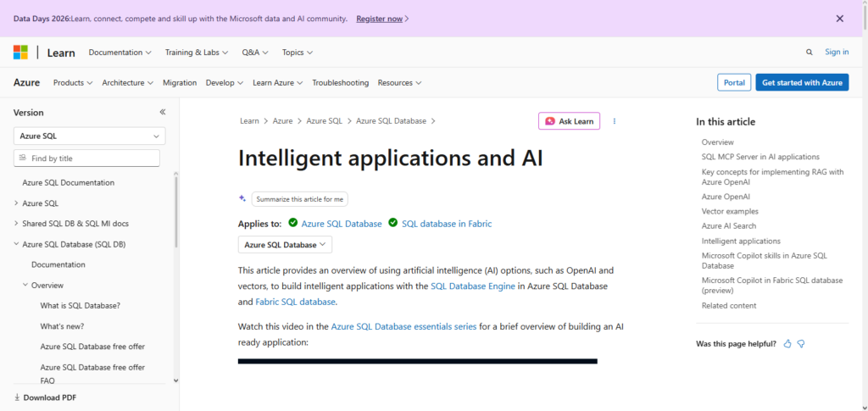868x411 pixels.
Task: Jump to Overview in this article
Action: point(717,142)
